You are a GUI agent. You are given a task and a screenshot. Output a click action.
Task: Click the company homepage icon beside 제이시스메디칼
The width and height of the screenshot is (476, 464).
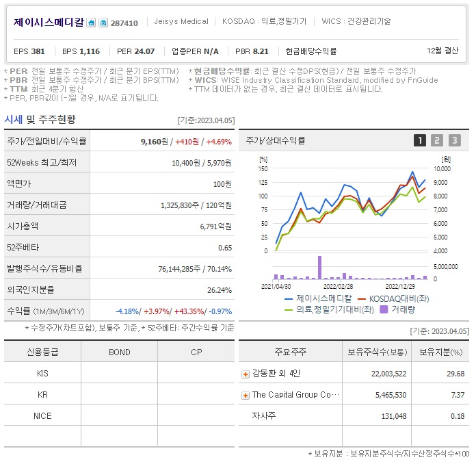point(92,23)
